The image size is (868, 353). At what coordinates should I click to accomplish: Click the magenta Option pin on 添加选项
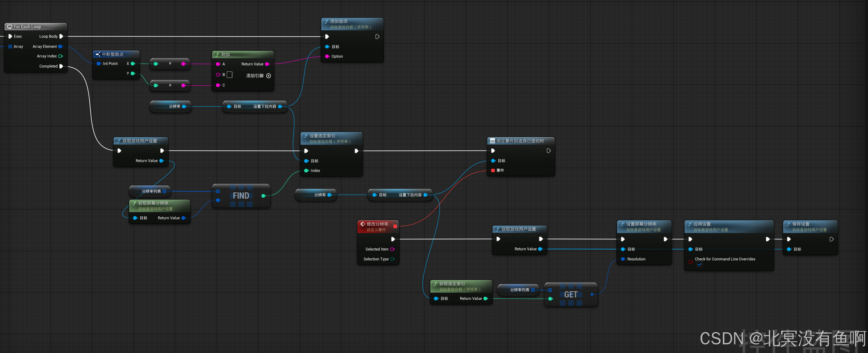(327, 56)
